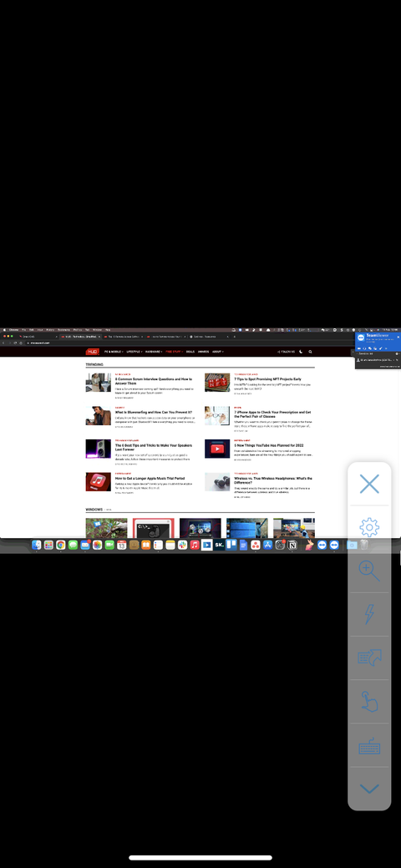
Task: Open Launchpad in the dock
Action: (x=48, y=545)
